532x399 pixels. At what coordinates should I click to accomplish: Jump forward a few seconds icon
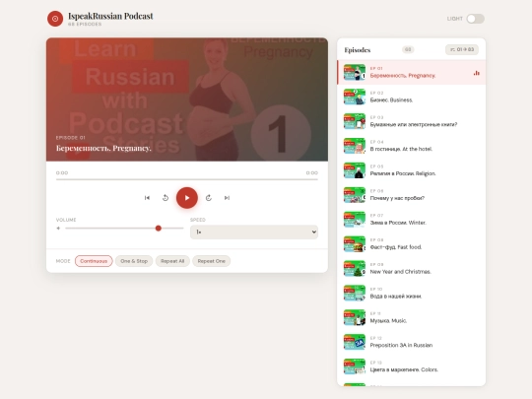pos(209,198)
